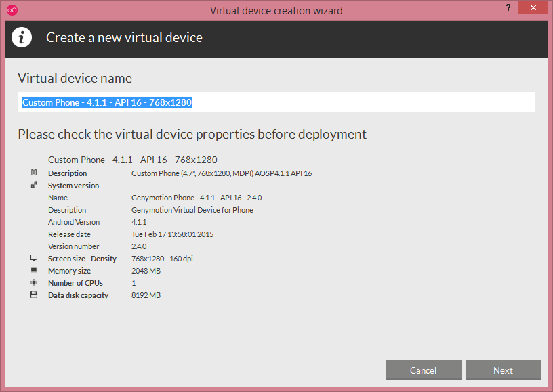Viewport: 553px width, 392px height.
Task: Click the 'Virtual device name' label
Action: [x=75, y=78]
